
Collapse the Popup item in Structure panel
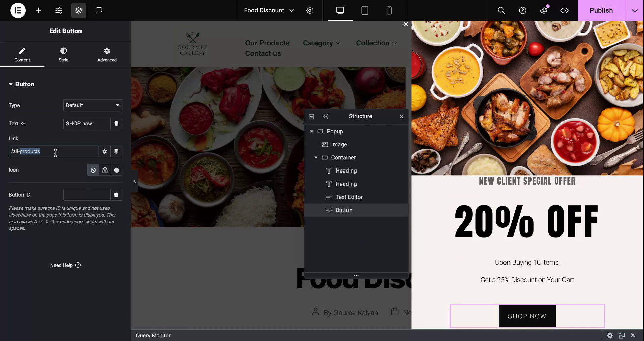pos(311,131)
